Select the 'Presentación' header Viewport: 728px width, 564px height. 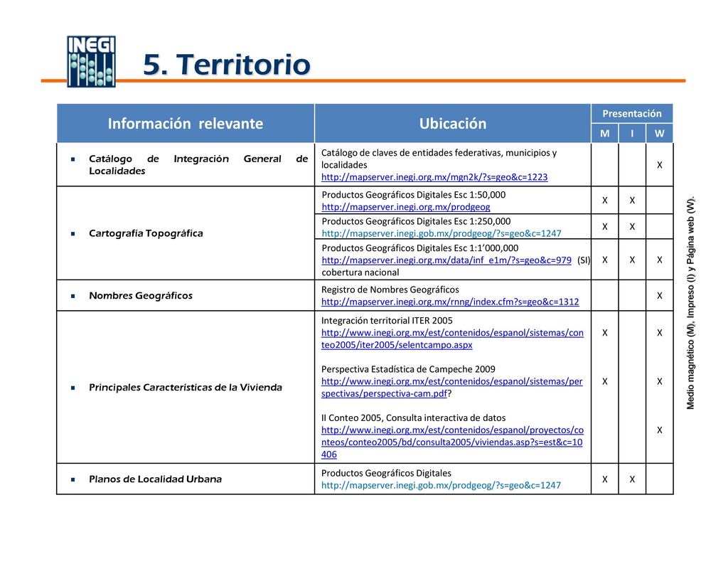click(632, 113)
